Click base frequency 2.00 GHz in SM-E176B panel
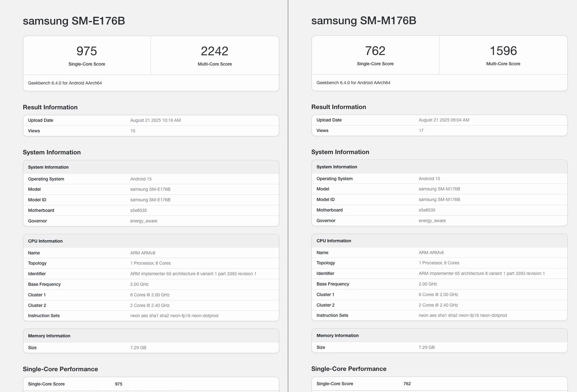Screen dimensions: 577x392 (139, 284)
